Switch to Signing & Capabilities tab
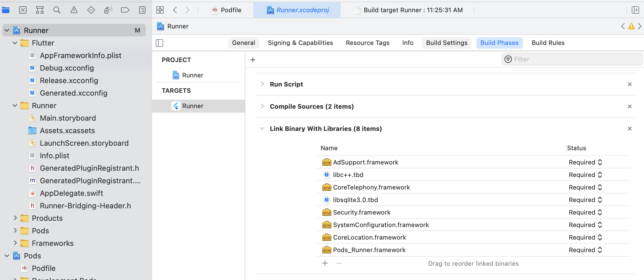644x280 pixels. pos(300,43)
